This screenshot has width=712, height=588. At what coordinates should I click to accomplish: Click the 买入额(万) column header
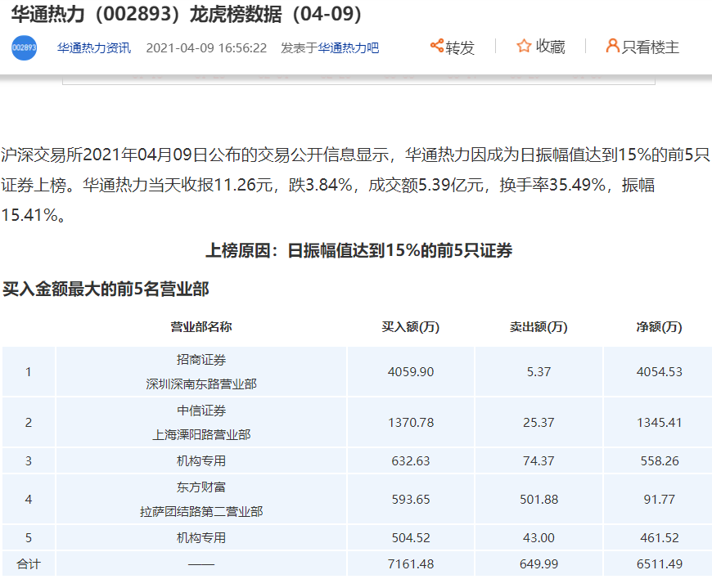411,326
